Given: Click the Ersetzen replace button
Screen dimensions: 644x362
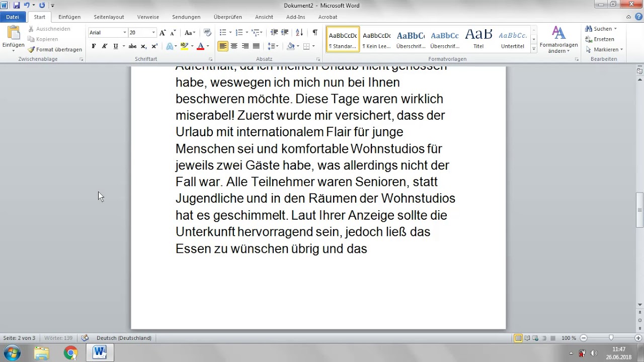Looking at the screenshot, I should (x=600, y=39).
